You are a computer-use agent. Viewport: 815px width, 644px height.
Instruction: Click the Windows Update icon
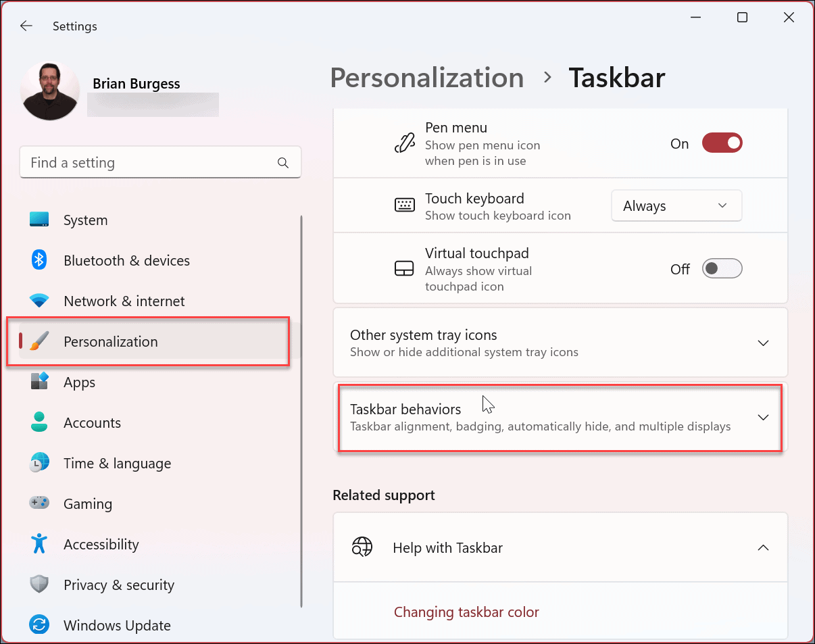[39, 625]
